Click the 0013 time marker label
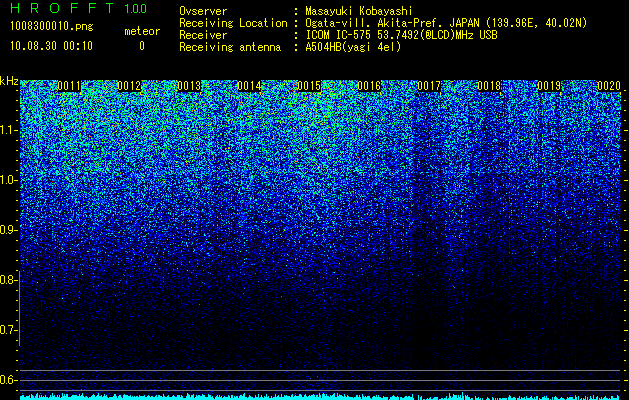Screen dimensions: 629x400 [x=189, y=86]
